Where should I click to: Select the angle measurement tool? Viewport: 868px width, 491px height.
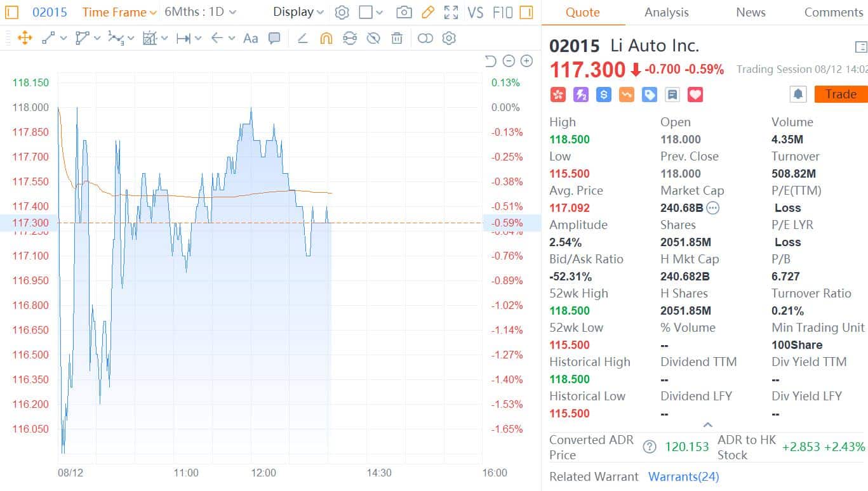(x=303, y=39)
